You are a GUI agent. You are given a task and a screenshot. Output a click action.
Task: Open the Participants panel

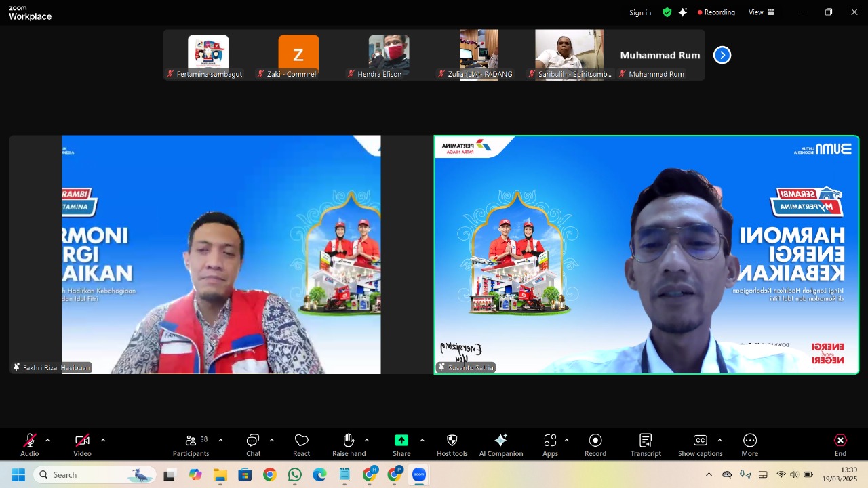191,444
